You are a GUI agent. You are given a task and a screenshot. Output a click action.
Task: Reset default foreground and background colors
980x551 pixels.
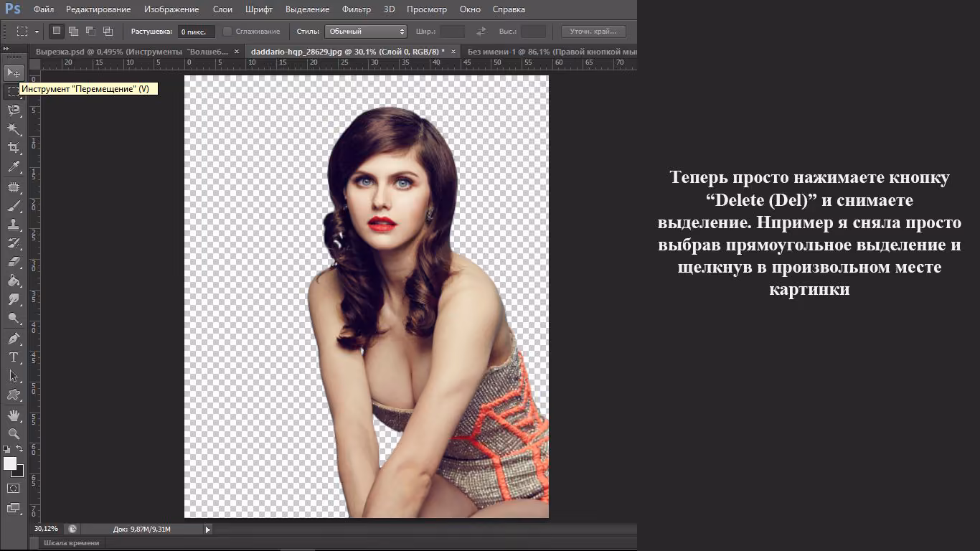pyautogui.click(x=7, y=449)
